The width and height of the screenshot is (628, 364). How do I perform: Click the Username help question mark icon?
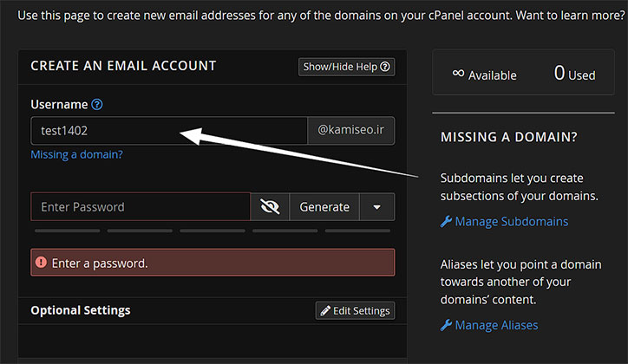pyautogui.click(x=97, y=104)
